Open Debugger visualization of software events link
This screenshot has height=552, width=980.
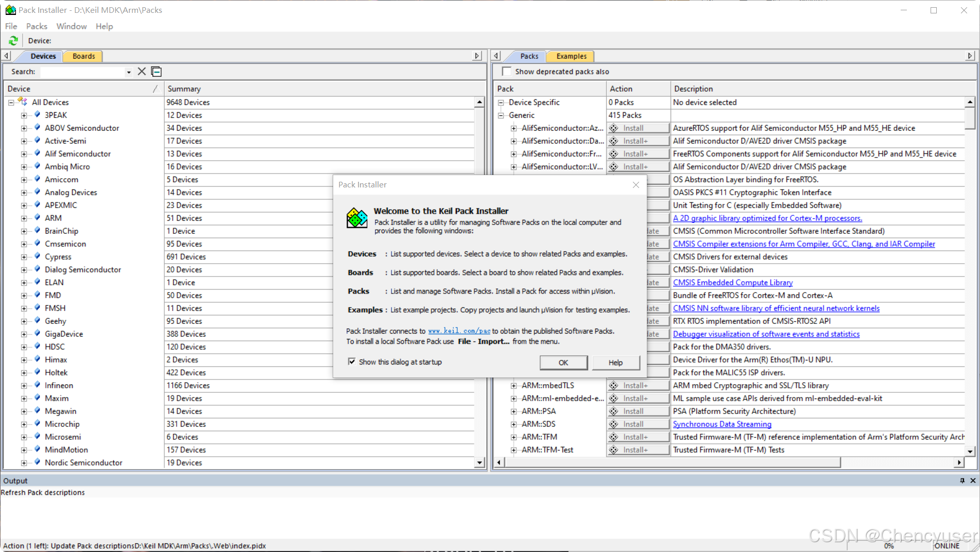click(766, 334)
